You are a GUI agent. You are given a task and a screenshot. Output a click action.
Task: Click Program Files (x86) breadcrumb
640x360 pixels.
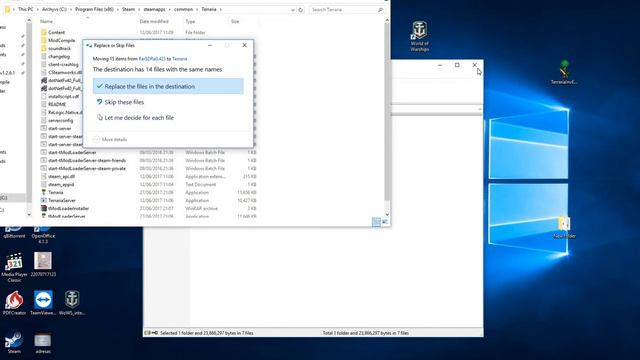click(x=94, y=9)
